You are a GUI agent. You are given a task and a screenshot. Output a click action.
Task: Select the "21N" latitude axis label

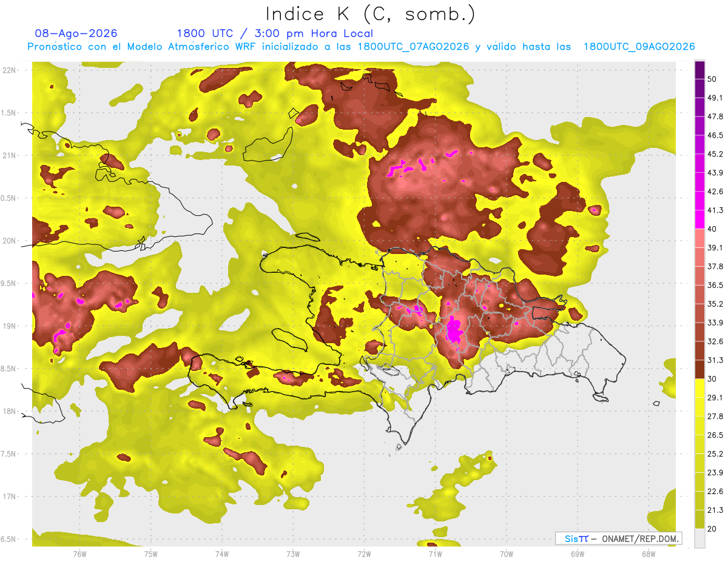(x=10, y=155)
